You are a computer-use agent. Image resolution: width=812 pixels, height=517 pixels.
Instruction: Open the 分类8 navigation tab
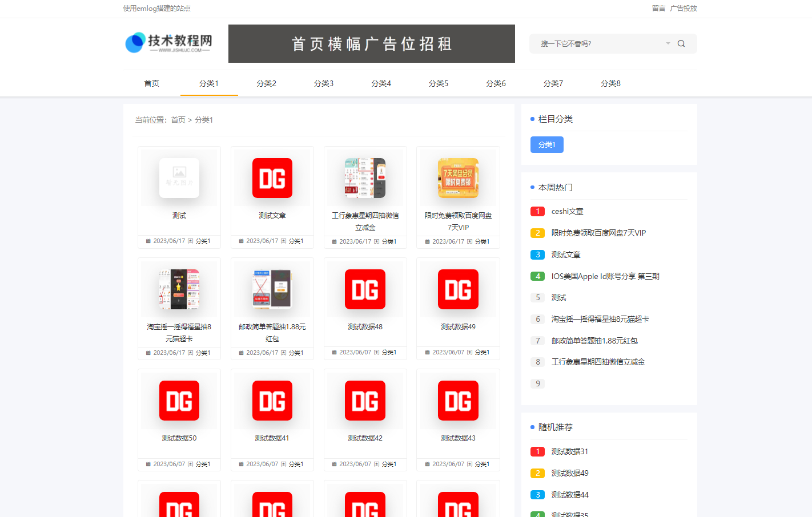coord(610,83)
